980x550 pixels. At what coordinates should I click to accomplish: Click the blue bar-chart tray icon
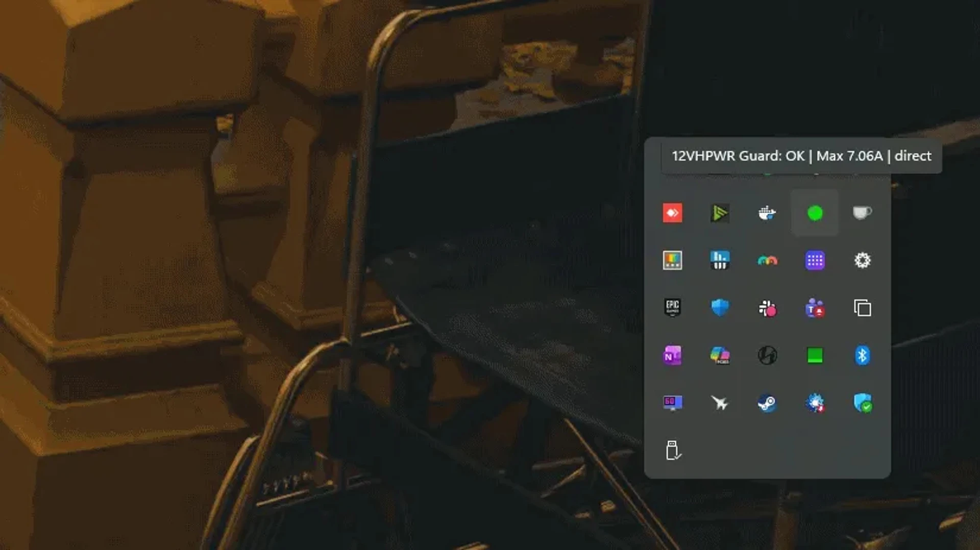(x=720, y=260)
